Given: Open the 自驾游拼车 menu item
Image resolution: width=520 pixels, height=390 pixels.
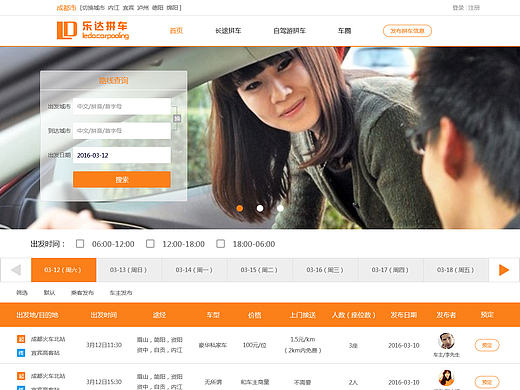Looking at the screenshot, I should click(289, 31).
